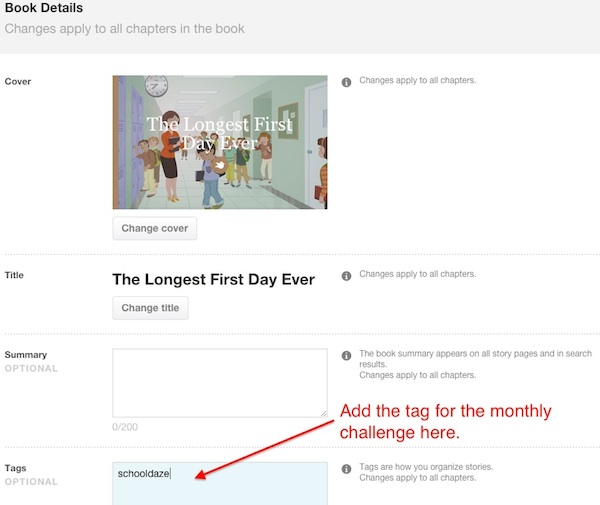
Task: Click the info icon next to the Tags field
Action: click(x=346, y=468)
